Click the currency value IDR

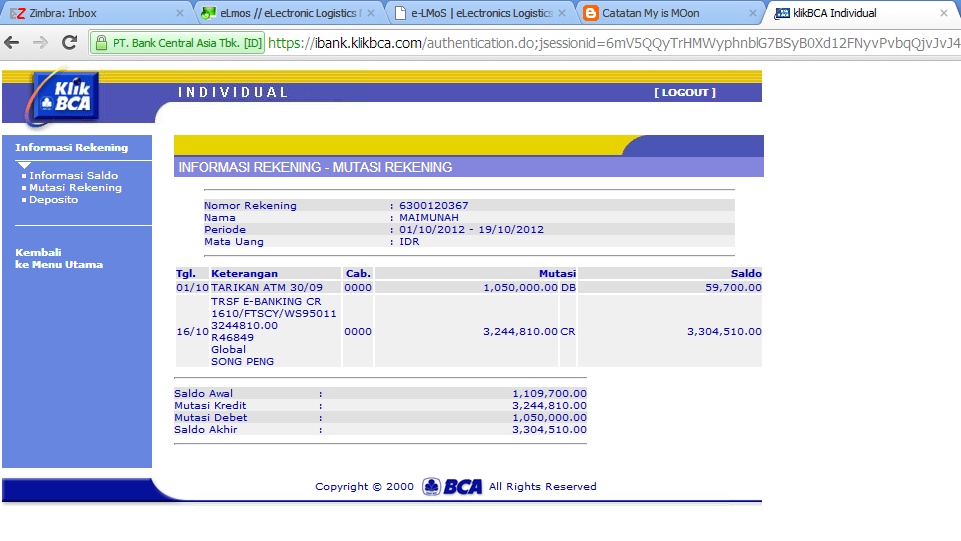409,242
